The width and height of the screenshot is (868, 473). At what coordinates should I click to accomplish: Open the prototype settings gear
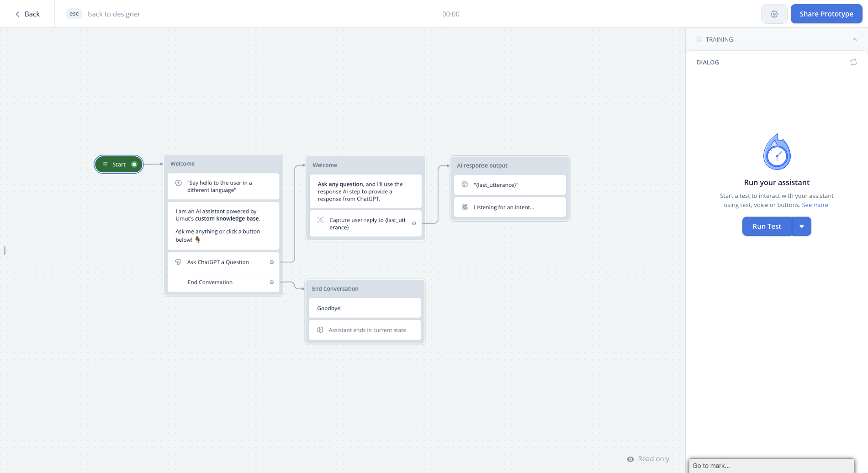[774, 14]
